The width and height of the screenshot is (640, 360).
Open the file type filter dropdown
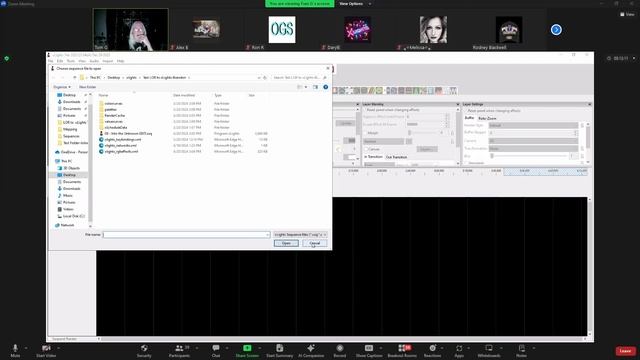pos(300,235)
